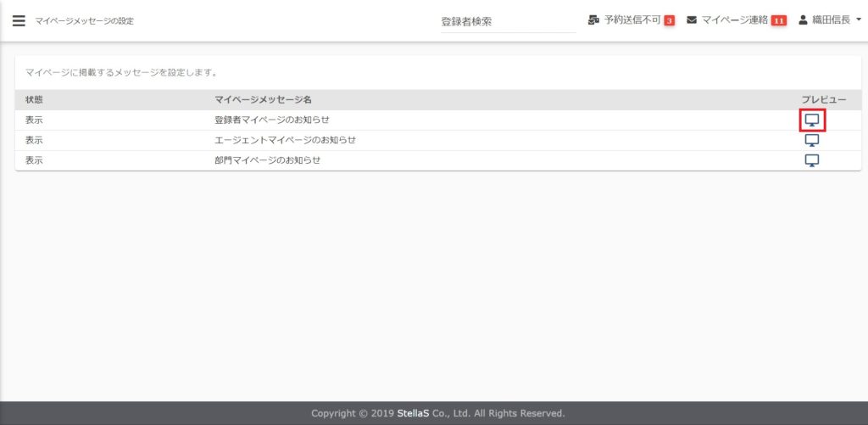The width and height of the screenshot is (868, 425).
Task: Open the 登録者マイページのお知らせ row
Action: click(x=272, y=120)
